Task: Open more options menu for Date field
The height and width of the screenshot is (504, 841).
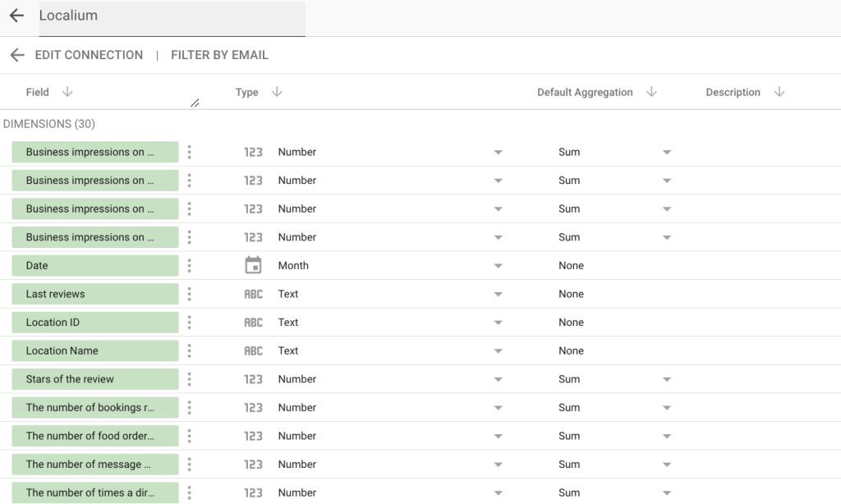Action: (x=190, y=265)
